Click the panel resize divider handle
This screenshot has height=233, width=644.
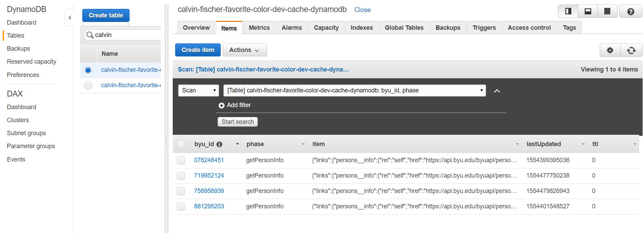(167, 142)
